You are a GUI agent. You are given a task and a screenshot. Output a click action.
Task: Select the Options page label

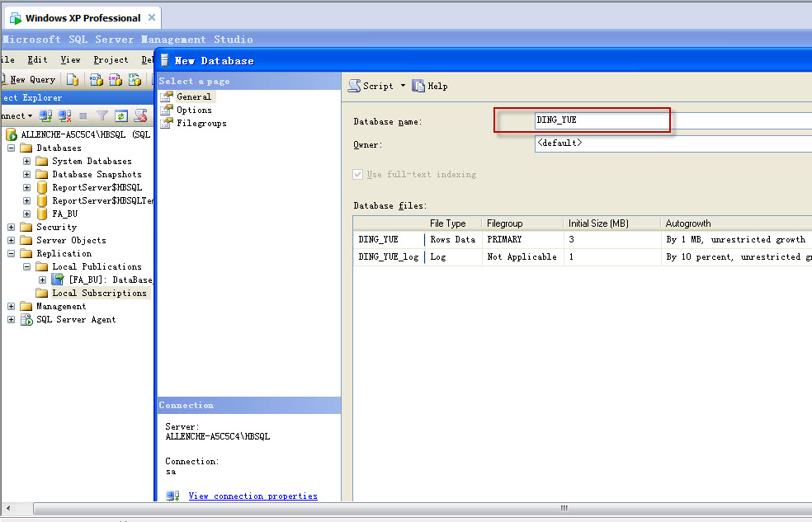[194, 110]
